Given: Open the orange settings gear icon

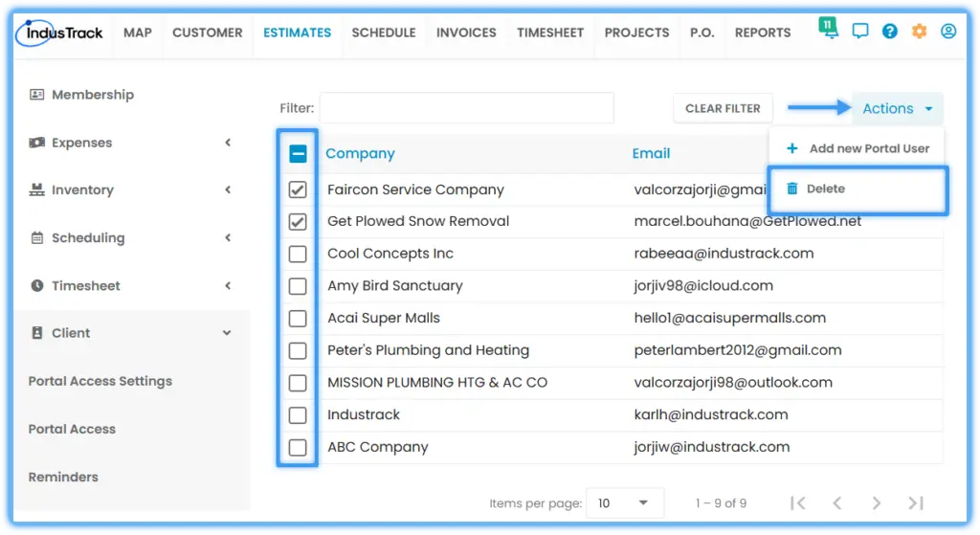Looking at the screenshot, I should click(919, 32).
